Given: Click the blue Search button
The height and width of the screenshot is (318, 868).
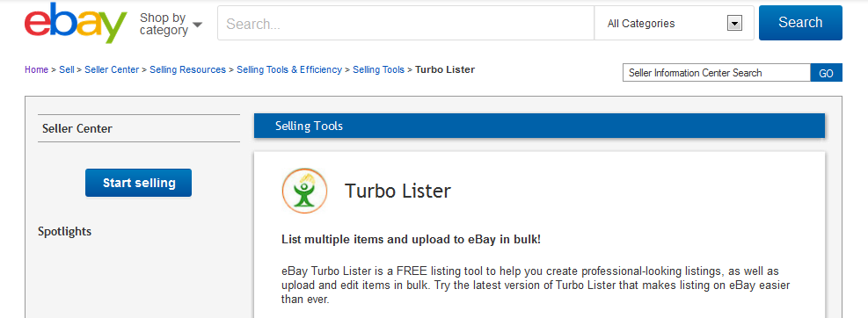Looking at the screenshot, I should point(800,23).
